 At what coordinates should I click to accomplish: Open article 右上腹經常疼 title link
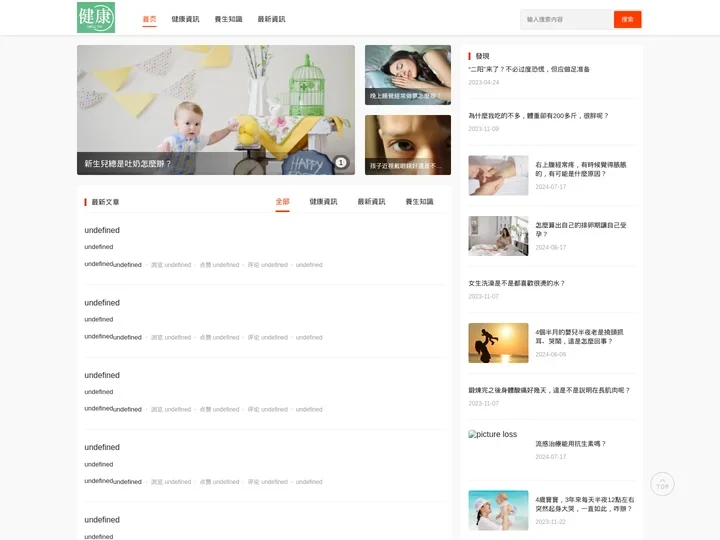[x=581, y=169]
